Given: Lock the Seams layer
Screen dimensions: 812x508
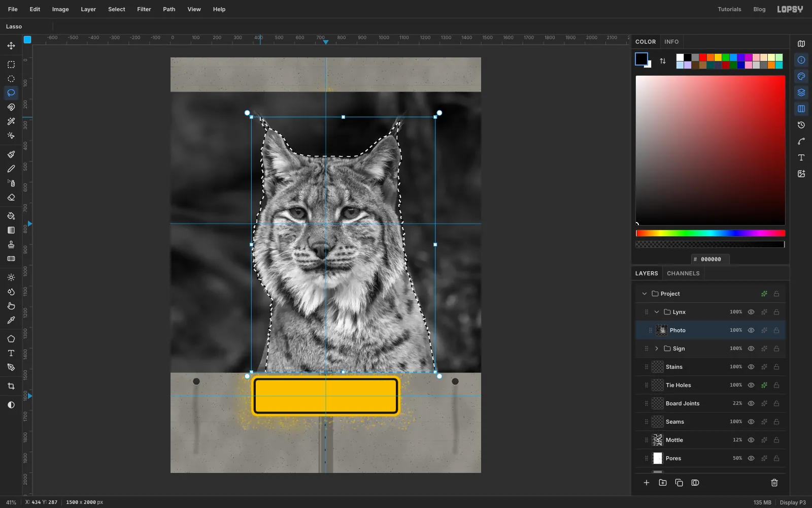Looking at the screenshot, I should (776, 422).
